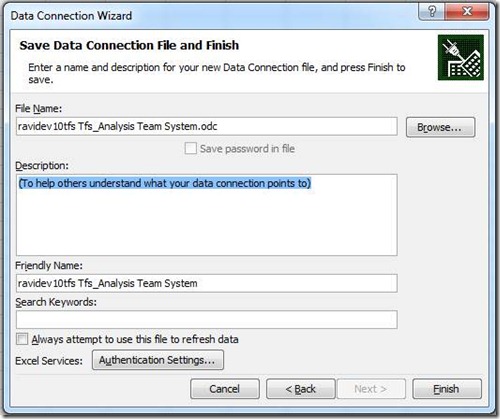Click the Save Data Connection File heading
500x419 pixels.
click(129, 45)
